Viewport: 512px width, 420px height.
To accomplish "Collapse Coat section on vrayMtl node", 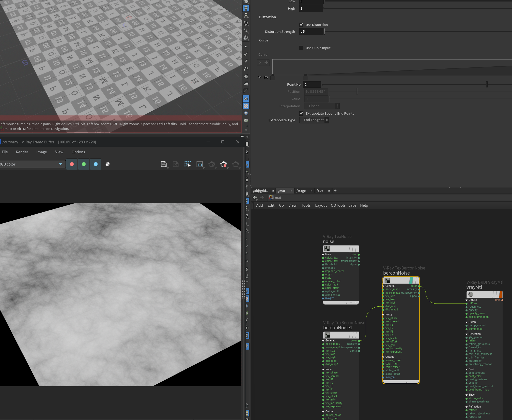I will pyautogui.click(x=467, y=369).
